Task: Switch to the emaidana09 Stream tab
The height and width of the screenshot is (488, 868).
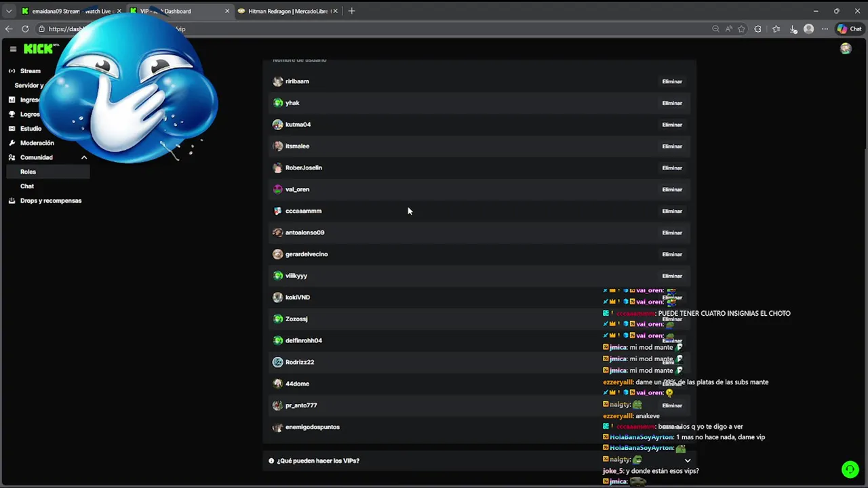Action: [x=70, y=11]
